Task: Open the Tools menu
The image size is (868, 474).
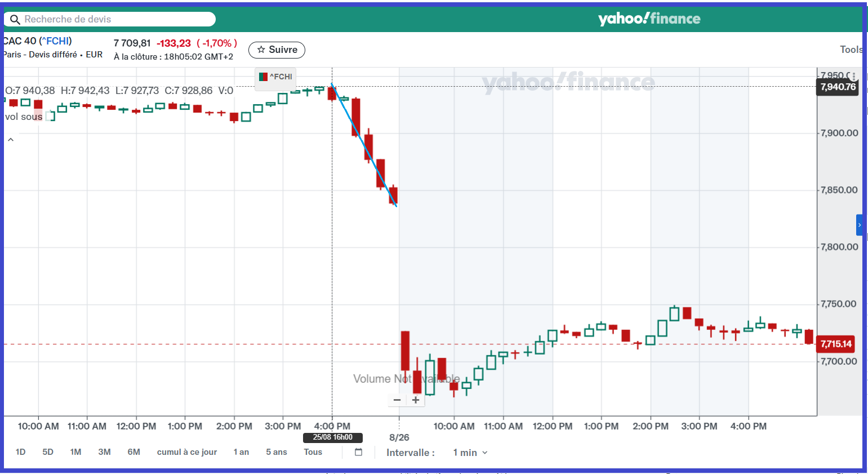Action: click(x=851, y=50)
